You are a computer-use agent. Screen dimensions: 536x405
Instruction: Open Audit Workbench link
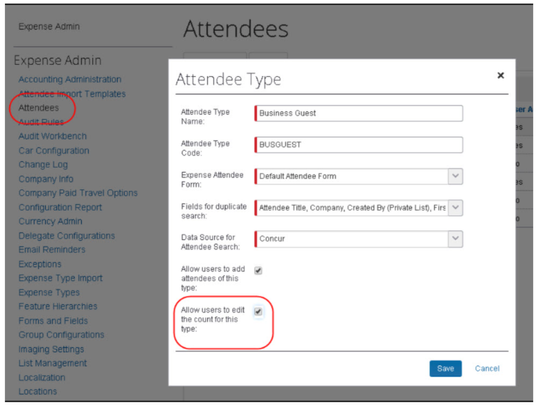[53, 136]
